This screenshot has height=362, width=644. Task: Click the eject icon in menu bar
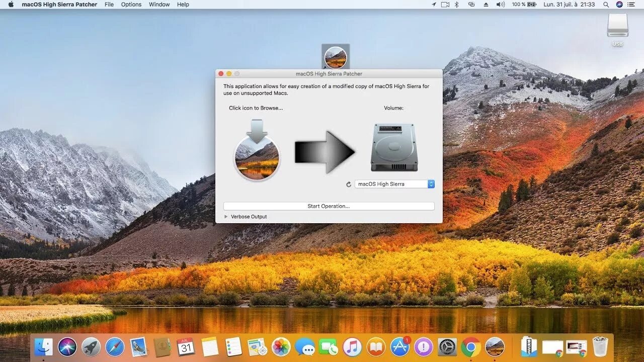click(x=486, y=5)
